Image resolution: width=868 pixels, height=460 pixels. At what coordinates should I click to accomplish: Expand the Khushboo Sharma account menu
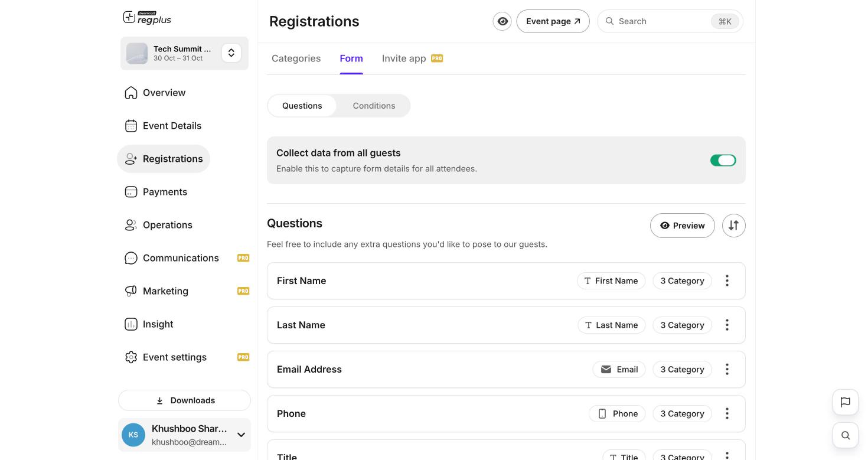[x=241, y=435]
